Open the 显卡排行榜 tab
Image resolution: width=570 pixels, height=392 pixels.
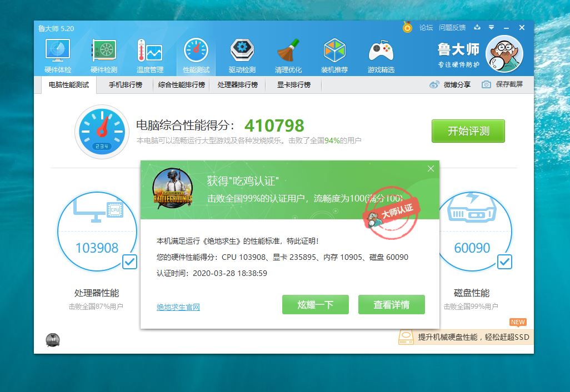pyautogui.click(x=293, y=85)
